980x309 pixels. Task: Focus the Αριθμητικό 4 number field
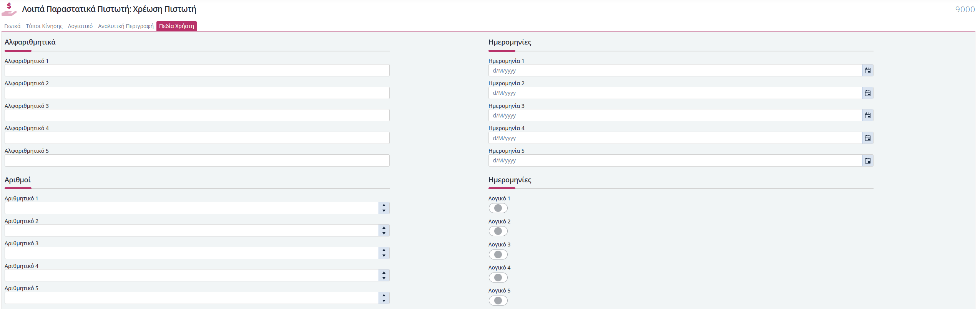[192, 275]
